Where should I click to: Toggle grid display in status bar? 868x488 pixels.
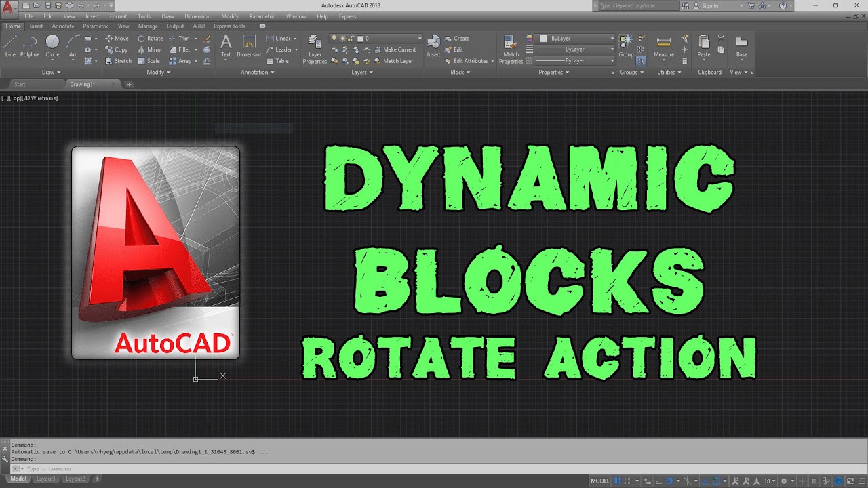pyautogui.click(x=617, y=481)
